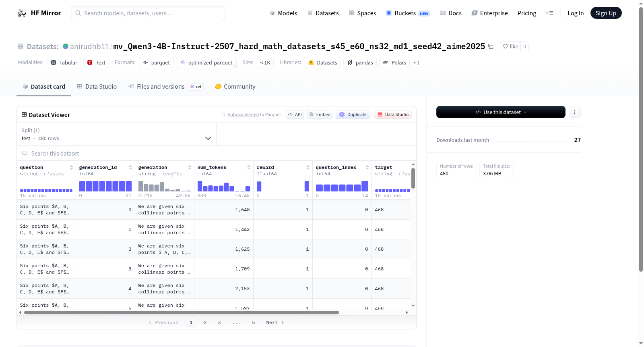
Task: Click Log In
Action: click(x=575, y=13)
